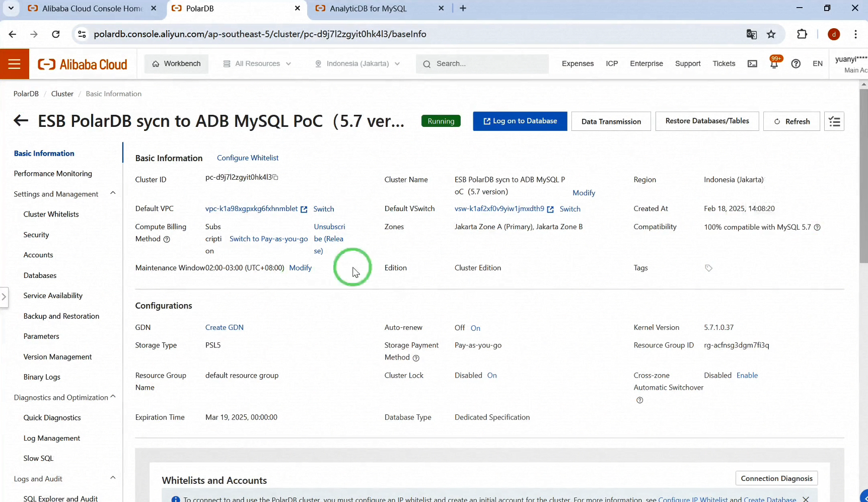
Task: Open the browser extensions icon
Action: 802,34
